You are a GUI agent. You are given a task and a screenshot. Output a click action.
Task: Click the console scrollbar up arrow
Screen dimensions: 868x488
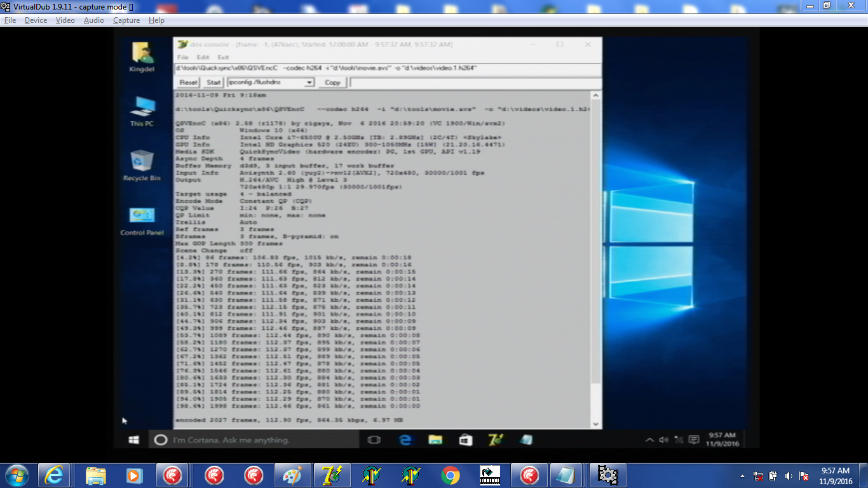click(x=596, y=95)
